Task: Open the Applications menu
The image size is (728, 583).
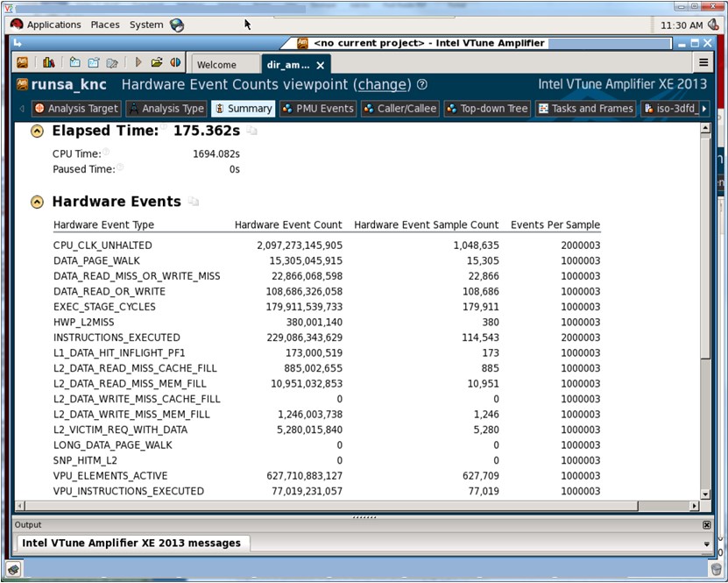Action: [x=53, y=25]
